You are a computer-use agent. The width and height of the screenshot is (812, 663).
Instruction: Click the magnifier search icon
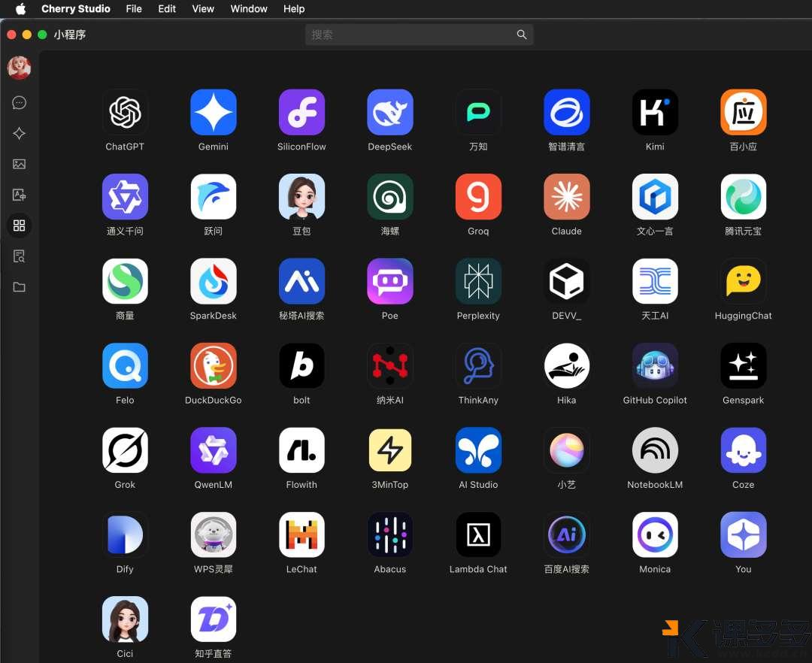(522, 35)
